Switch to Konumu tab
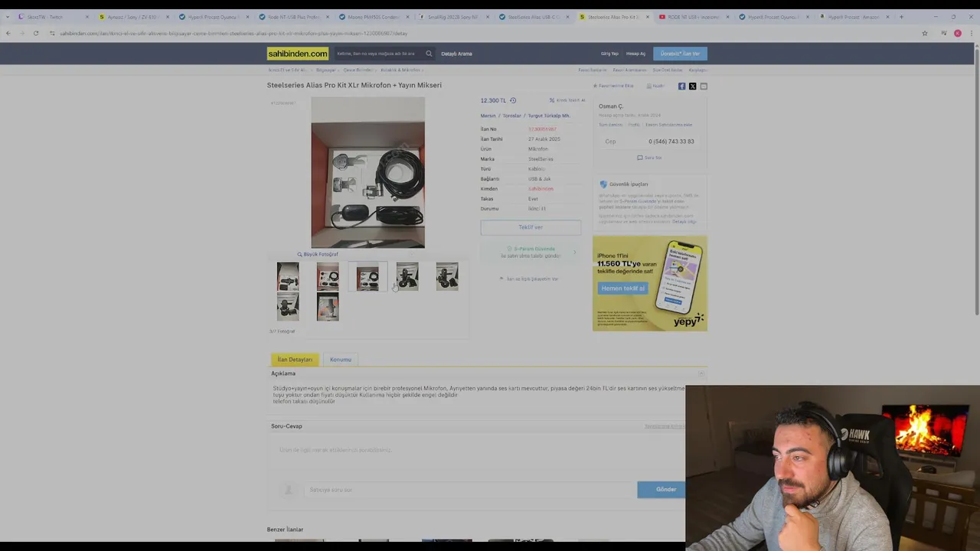Viewport: 980px width, 551px height. [341, 360]
